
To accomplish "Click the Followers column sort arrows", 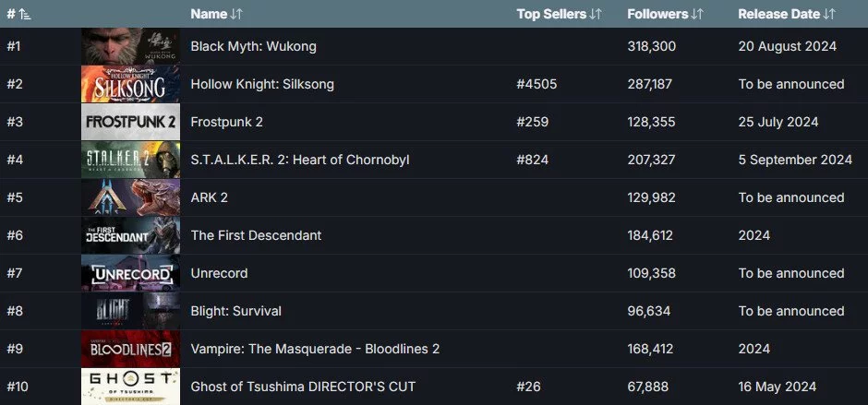I will coord(697,15).
